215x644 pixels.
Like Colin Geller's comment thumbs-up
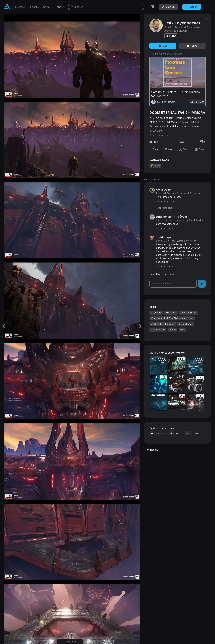coord(164,201)
